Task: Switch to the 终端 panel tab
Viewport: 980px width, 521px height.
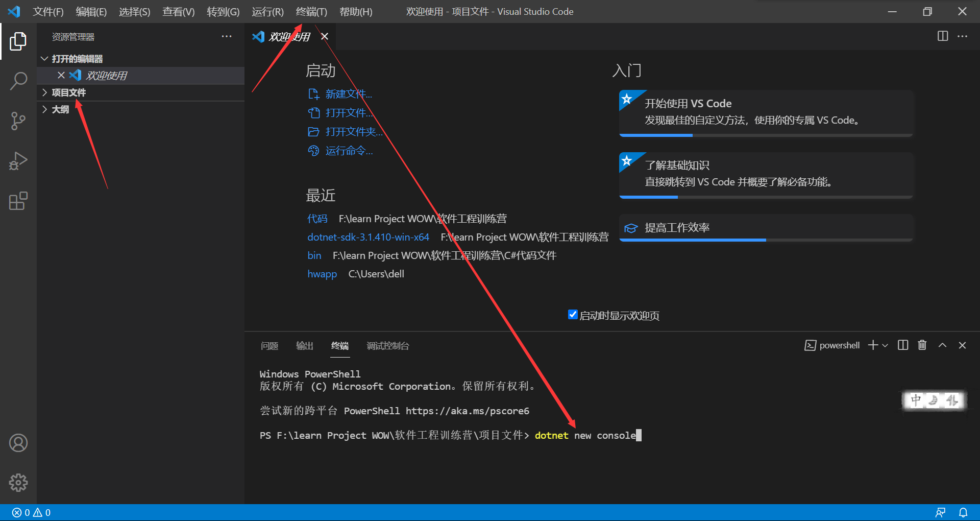Action: 340,346
